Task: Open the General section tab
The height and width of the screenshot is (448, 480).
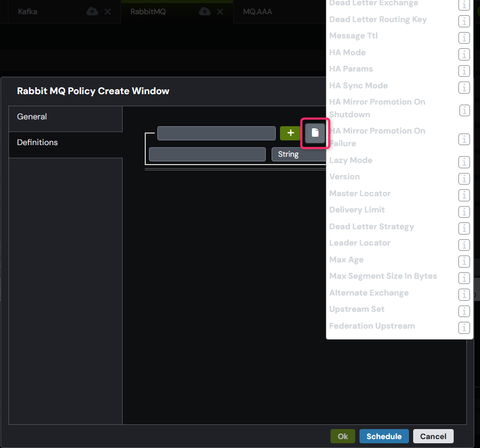Action: tap(65, 119)
